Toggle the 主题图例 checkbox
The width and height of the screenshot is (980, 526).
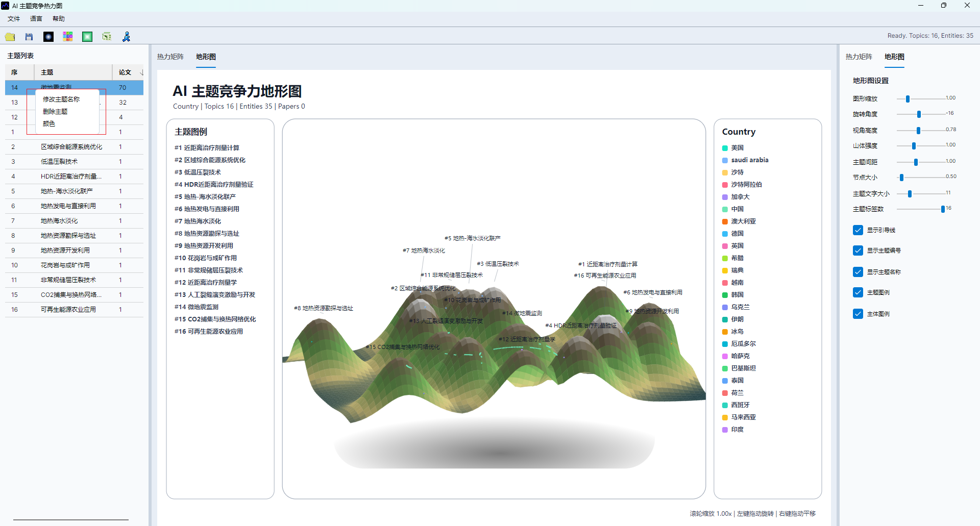click(x=858, y=292)
